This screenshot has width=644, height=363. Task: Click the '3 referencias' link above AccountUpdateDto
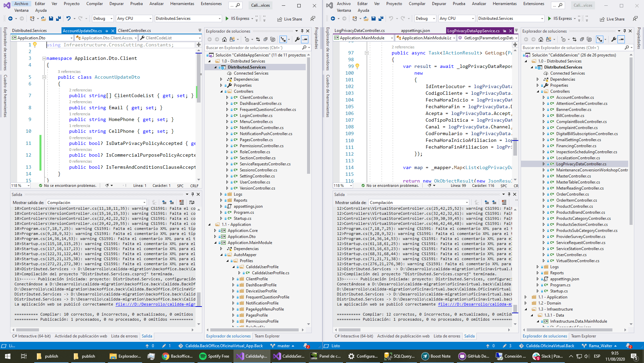pyautogui.click(x=69, y=72)
